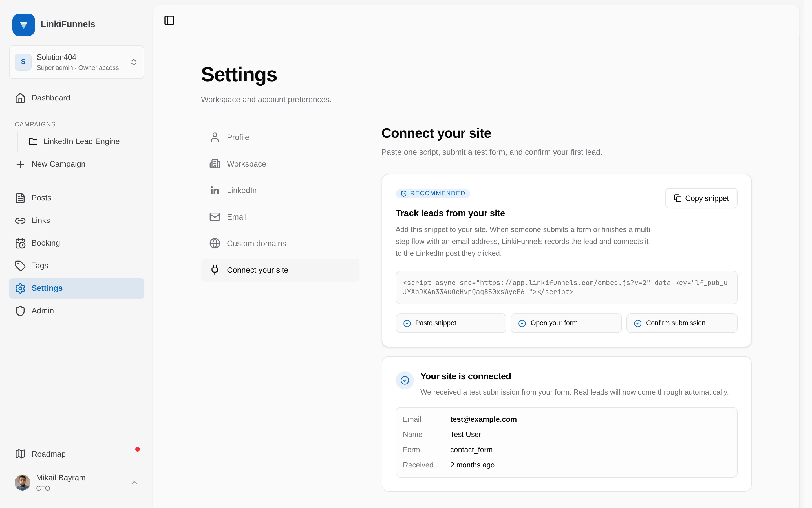Click the LinkedIn Lead Engine folder icon
The image size is (812, 508).
(33, 141)
